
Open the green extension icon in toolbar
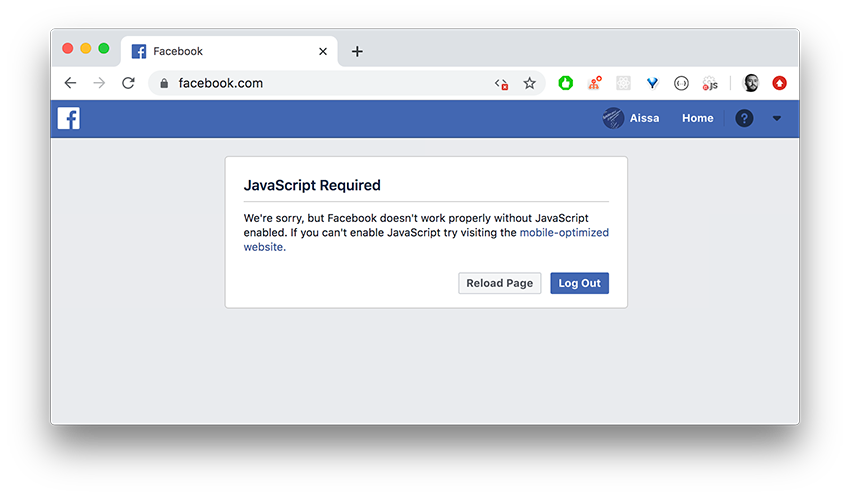[565, 83]
